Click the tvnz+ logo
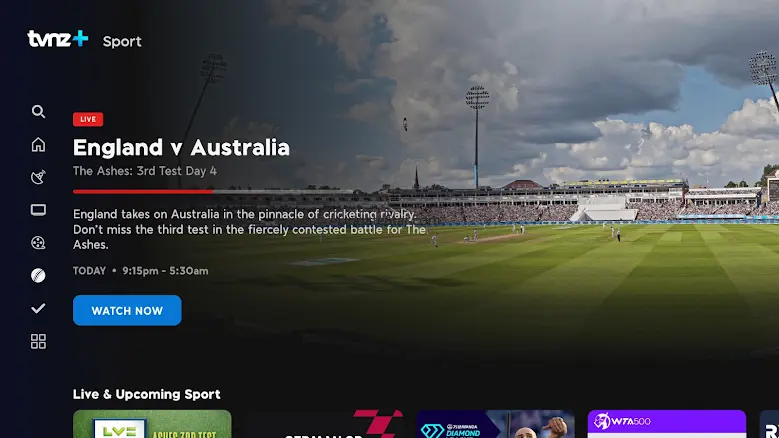This screenshot has width=779, height=438. coord(58,39)
